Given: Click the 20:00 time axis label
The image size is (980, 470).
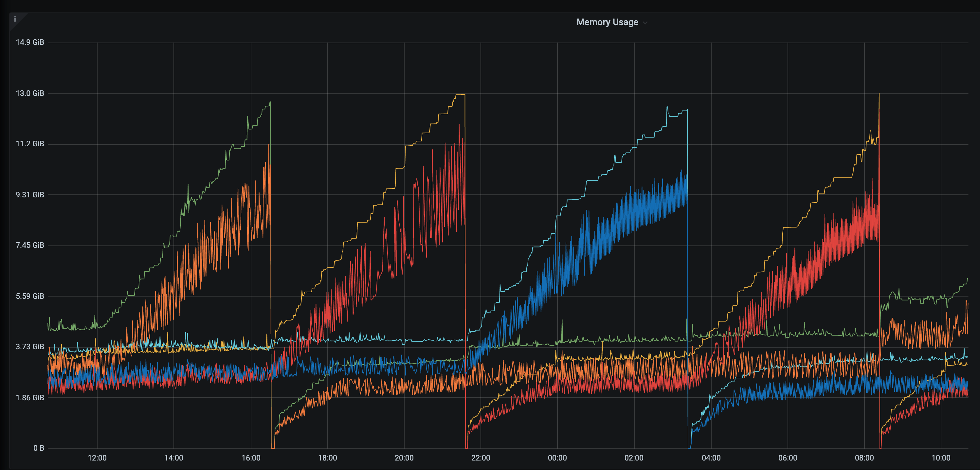Looking at the screenshot, I should click(x=404, y=458).
